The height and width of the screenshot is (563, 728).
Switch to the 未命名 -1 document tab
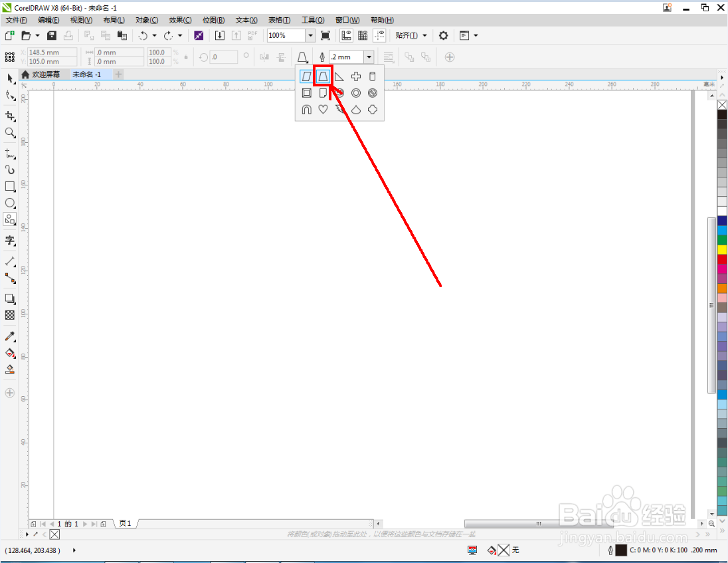pyautogui.click(x=87, y=74)
